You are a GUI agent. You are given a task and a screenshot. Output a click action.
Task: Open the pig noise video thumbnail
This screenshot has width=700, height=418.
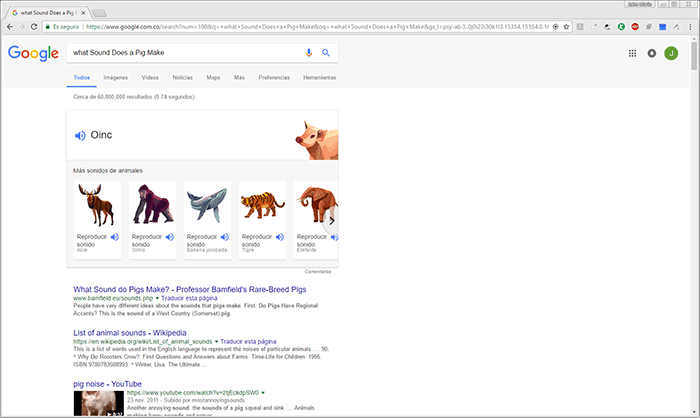(99, 404)
